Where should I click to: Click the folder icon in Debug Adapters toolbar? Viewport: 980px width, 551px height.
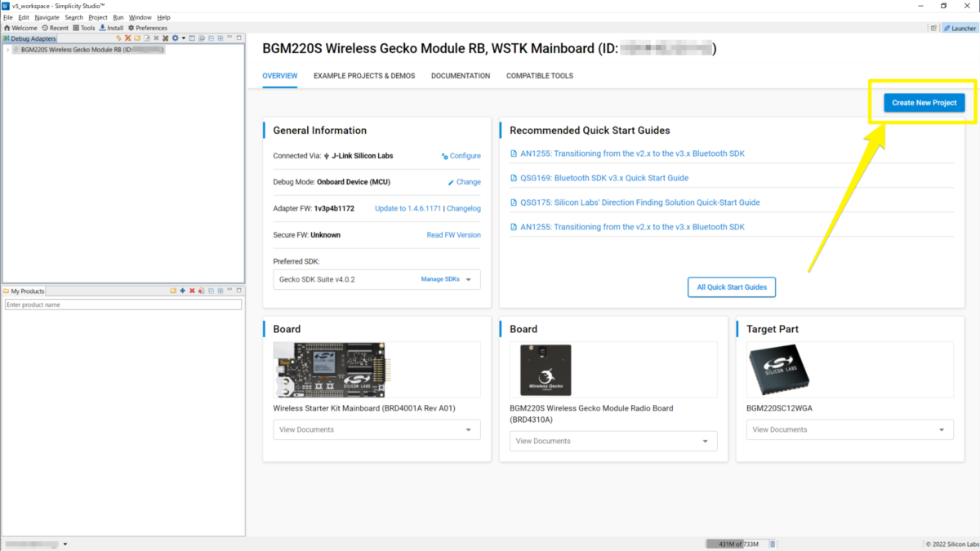click(137, 38)
